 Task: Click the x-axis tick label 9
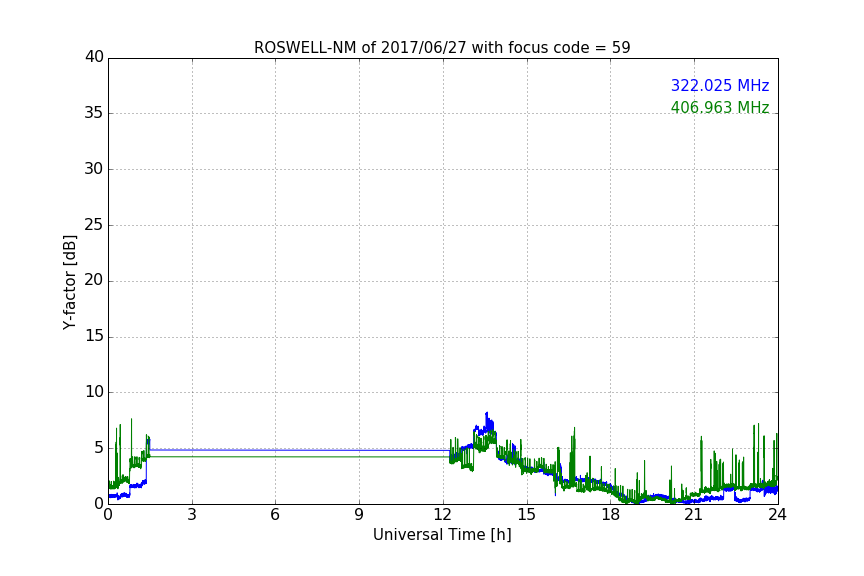(359, 514)
